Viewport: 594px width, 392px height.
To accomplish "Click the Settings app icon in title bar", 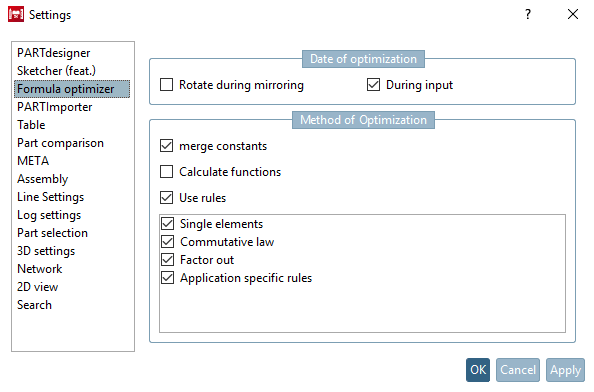I will 16,14.
